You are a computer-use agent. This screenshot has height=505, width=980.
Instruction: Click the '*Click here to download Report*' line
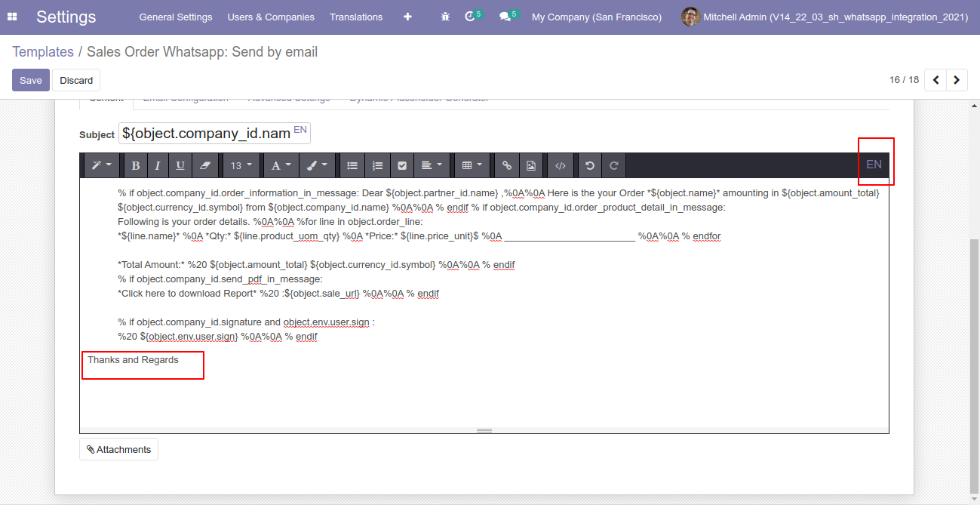278,294
